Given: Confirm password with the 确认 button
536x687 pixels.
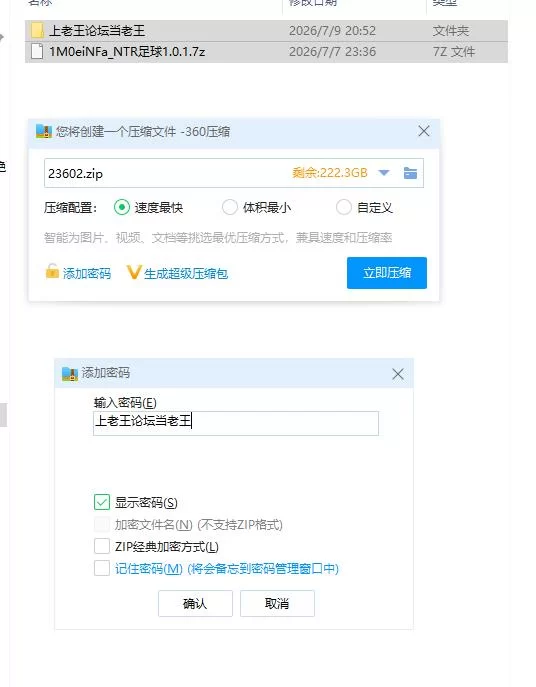Looking at the screenshot, I should click(195, 603).
